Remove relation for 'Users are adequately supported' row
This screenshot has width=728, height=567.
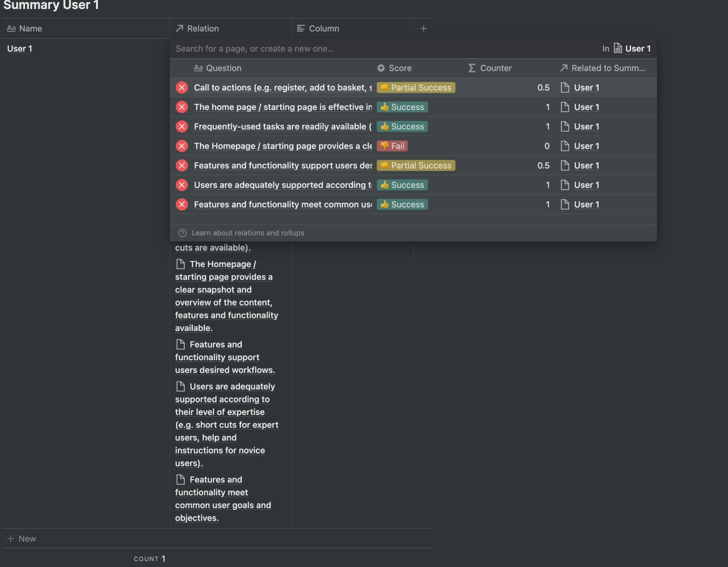click(182, 185)
